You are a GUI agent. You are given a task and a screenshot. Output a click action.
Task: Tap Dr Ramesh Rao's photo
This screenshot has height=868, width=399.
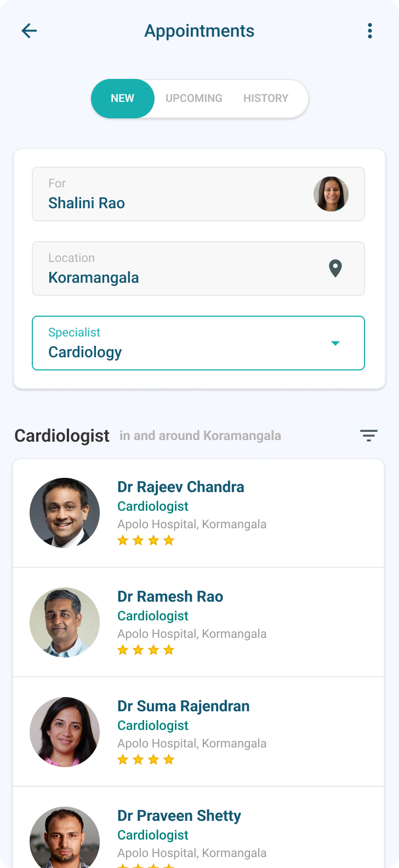[x=65, y=623]
